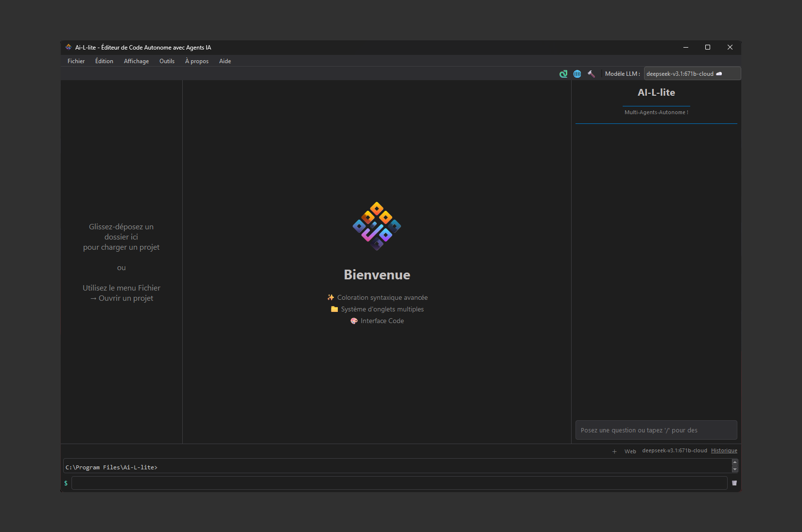This screenshot has width=802, height=532.
Task: Open the Outils menu
Action: tap(167, 61)
